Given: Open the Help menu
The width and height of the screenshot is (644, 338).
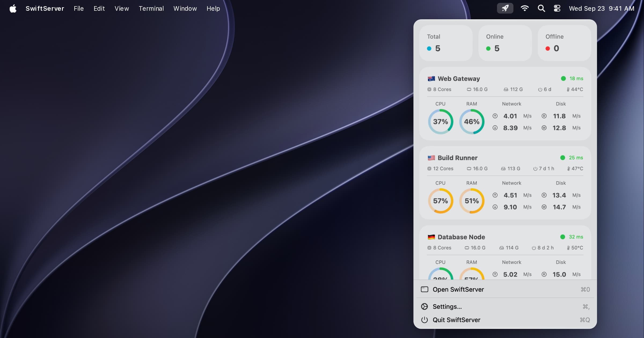Looking at the screenshot, I should 213,8.
